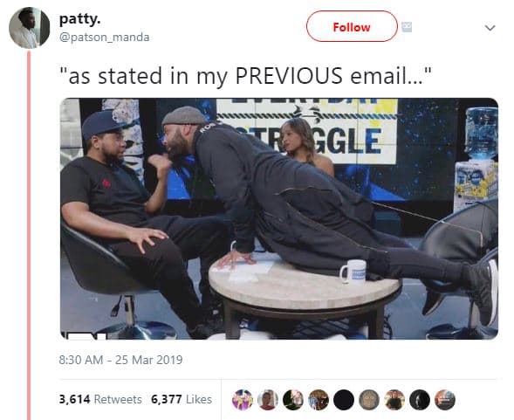Open the seventh liker avatar in the row

(394, 400)
